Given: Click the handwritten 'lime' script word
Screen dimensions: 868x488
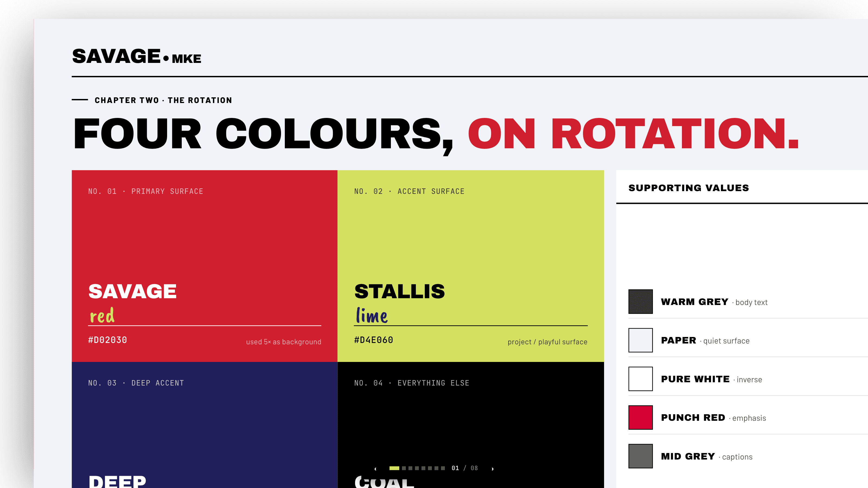Looking at the screenshot, I should (x=372, y=315).
